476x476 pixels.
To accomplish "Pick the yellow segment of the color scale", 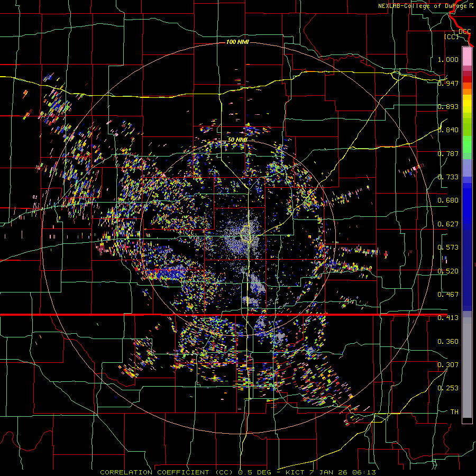I will [467, 104].
